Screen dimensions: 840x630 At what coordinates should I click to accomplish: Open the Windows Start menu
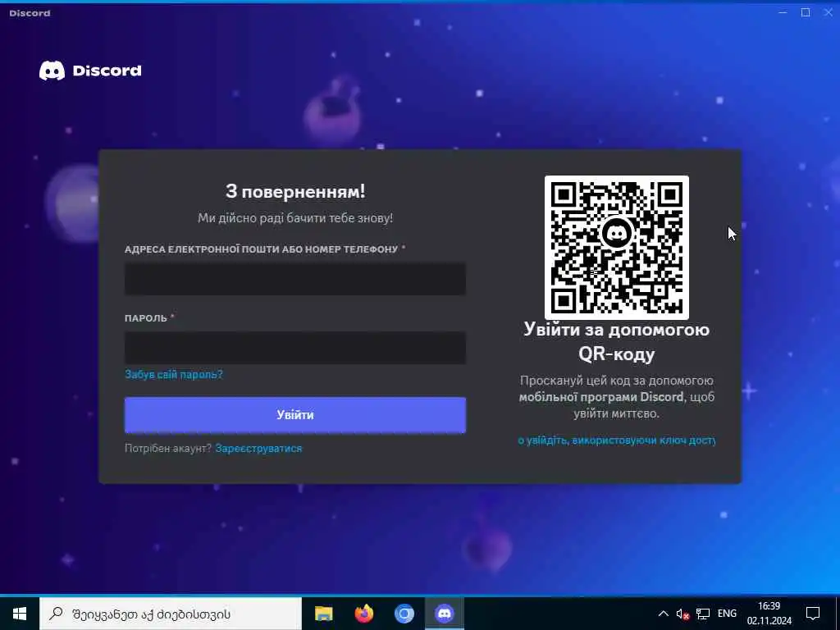point(20,614)
